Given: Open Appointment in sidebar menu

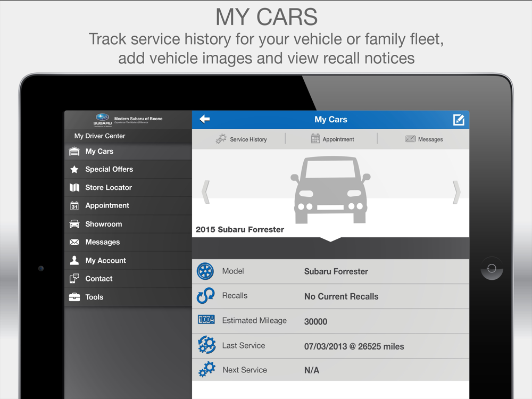Looking at the screenshot, I should (x=128, y=205).
